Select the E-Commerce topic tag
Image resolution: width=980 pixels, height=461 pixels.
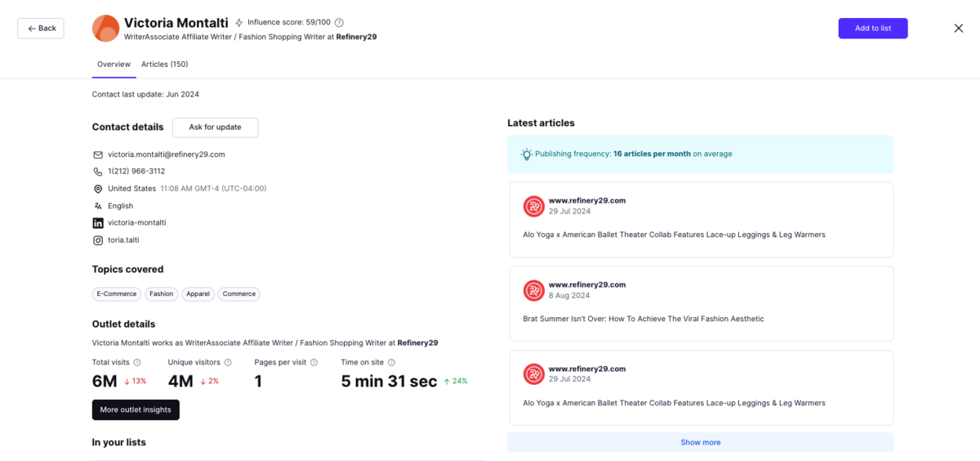(117, 293)
